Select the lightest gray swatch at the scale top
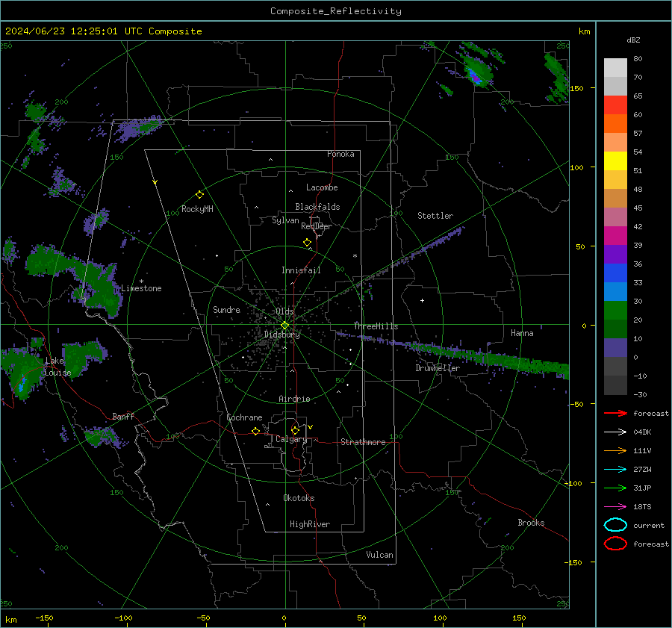This screenshot has height=628, width=672. (x=615, y=68)
